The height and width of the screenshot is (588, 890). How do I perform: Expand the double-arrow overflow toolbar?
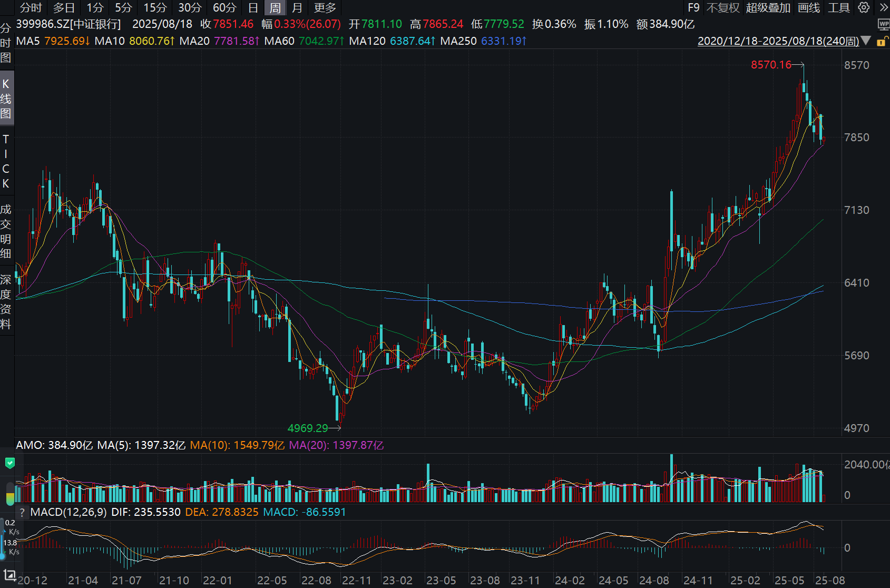click(883, 7)
